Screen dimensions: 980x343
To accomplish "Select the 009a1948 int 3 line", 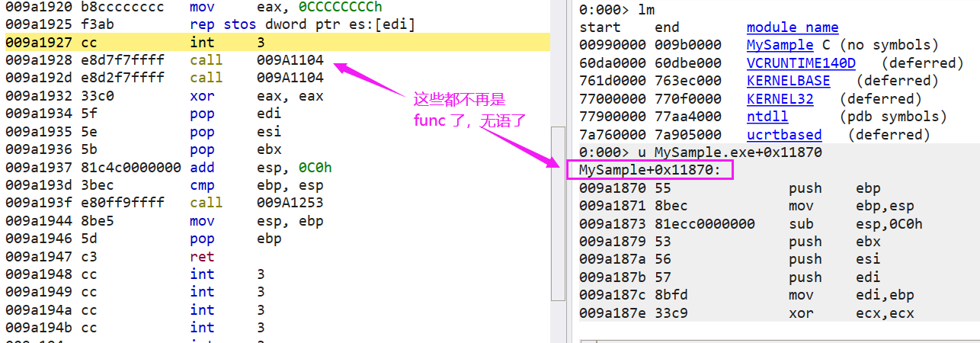I will [x=277, y=274].
